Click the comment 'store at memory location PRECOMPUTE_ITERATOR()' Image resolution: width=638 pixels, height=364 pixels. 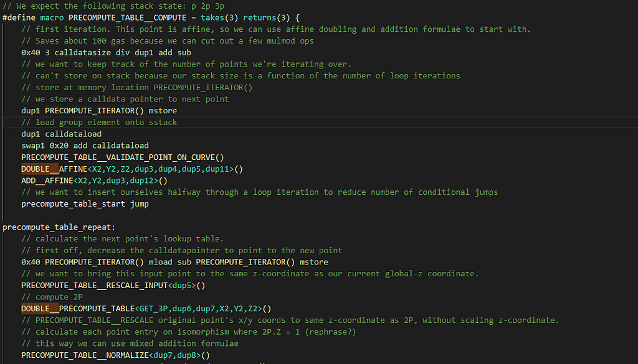(137, 88)
